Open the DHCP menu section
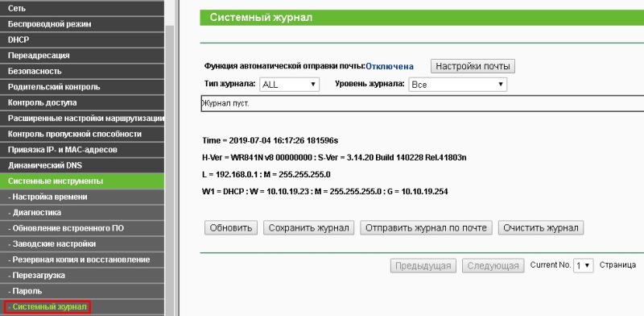 [x=82, y=39]
